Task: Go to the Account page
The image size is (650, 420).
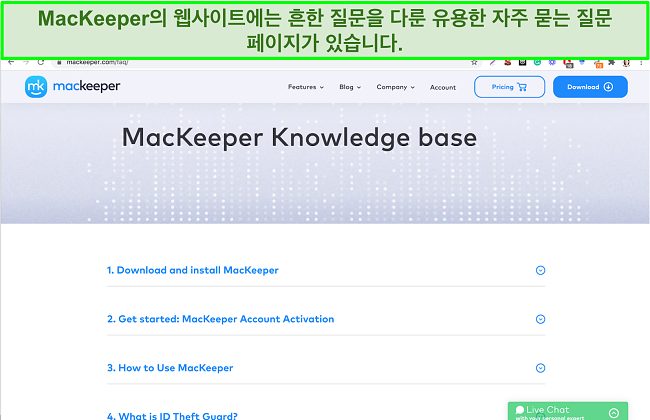Action: point(443,87)
